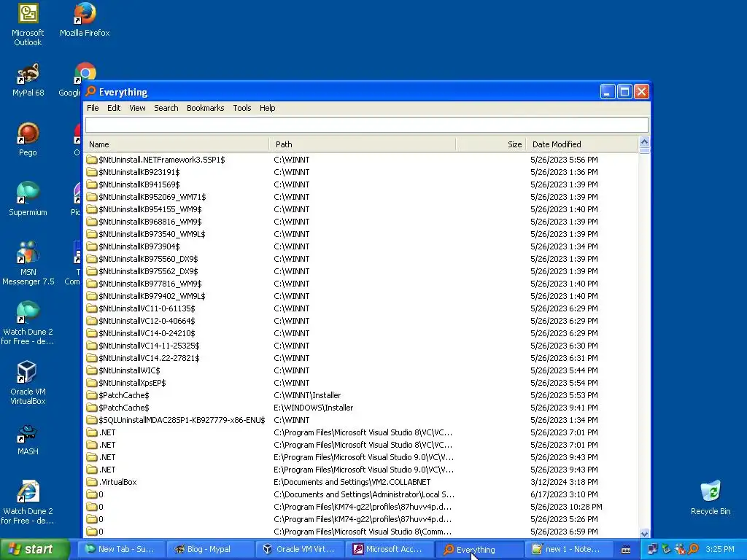Select the MASH desktop shortcut
Viewport: 747px width, 560px height.
[x=28, y=440]
